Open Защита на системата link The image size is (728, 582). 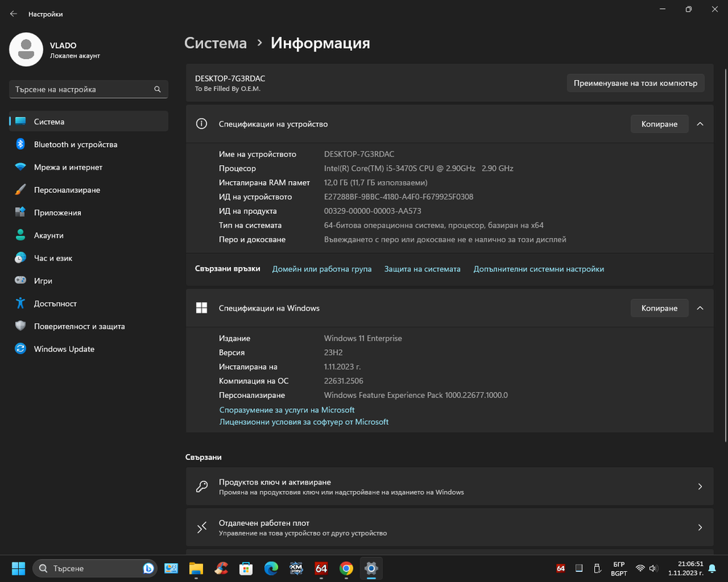[422, 268]
